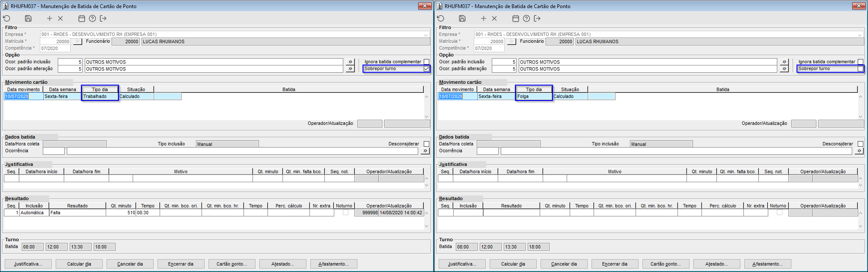Expand Empresa dropdown in right window
868x272 pixels.
860,35
